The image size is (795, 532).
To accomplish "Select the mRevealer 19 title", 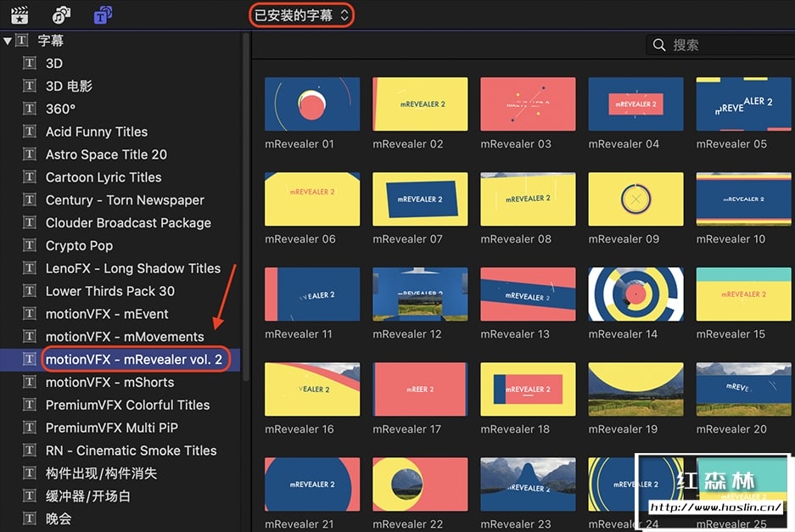I will [635, 389].
